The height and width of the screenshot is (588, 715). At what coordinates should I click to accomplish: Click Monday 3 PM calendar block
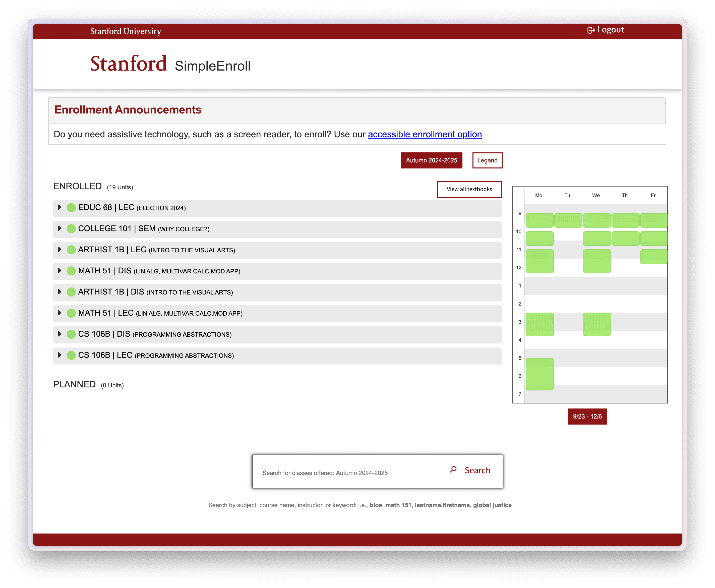pos(540,324)
